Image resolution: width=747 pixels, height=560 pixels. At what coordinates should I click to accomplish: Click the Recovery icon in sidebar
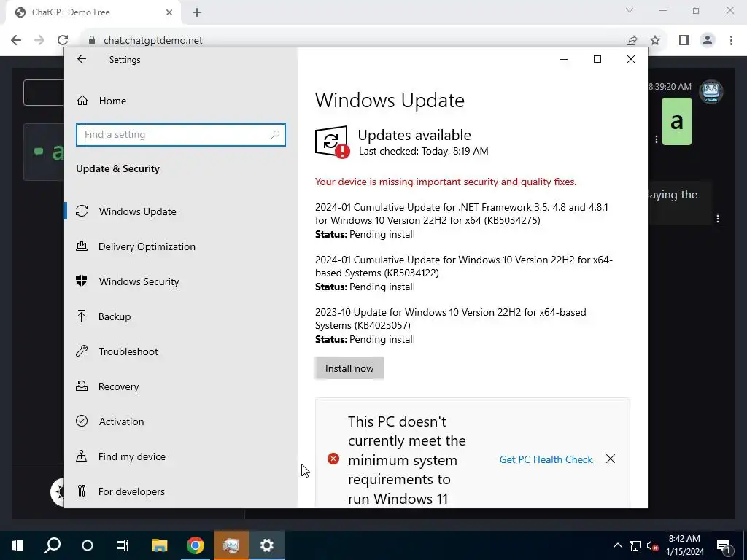[x=82, y=386]
